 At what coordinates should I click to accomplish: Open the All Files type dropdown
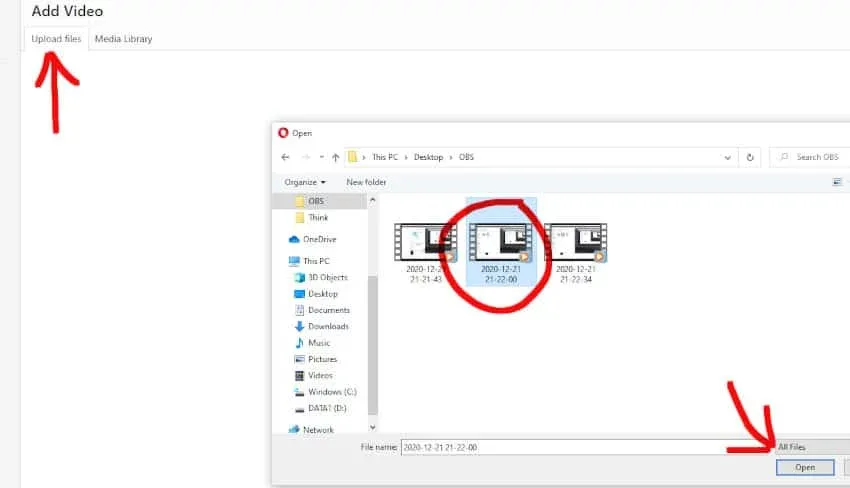point(813,447)
